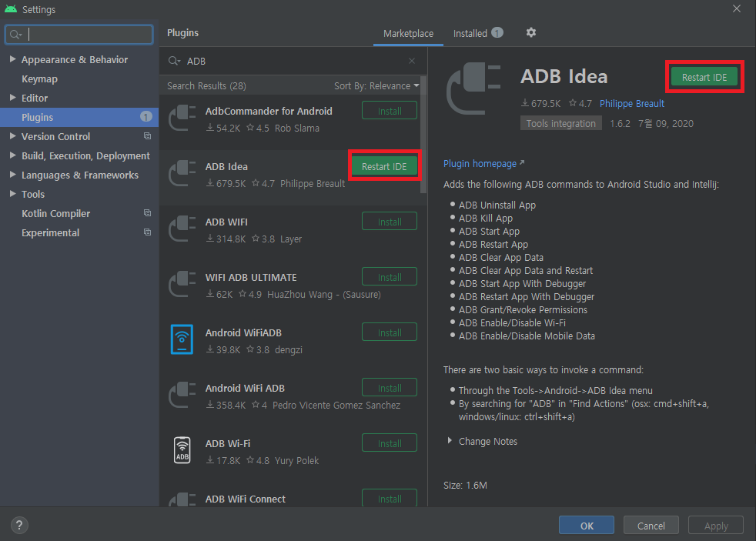Click WIFI ADB ULTIMATE plugin icon

(182, 284)
